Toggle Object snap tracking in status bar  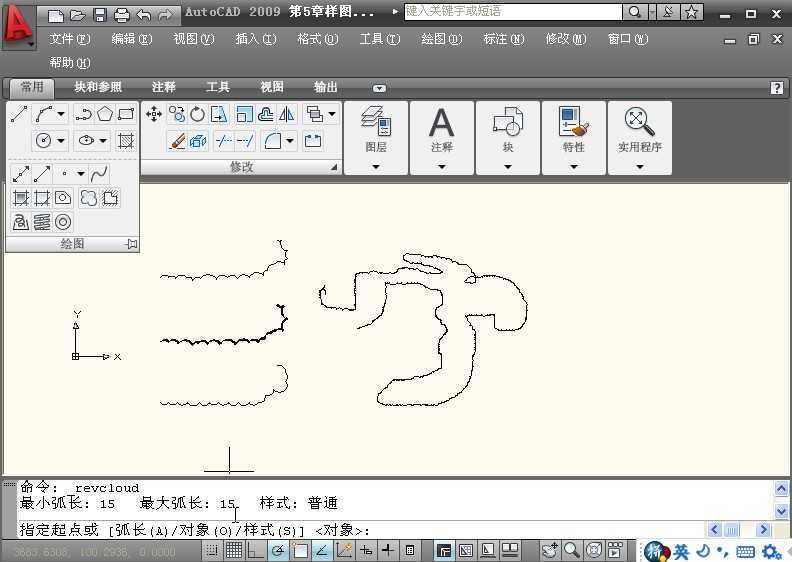point(322,550)
